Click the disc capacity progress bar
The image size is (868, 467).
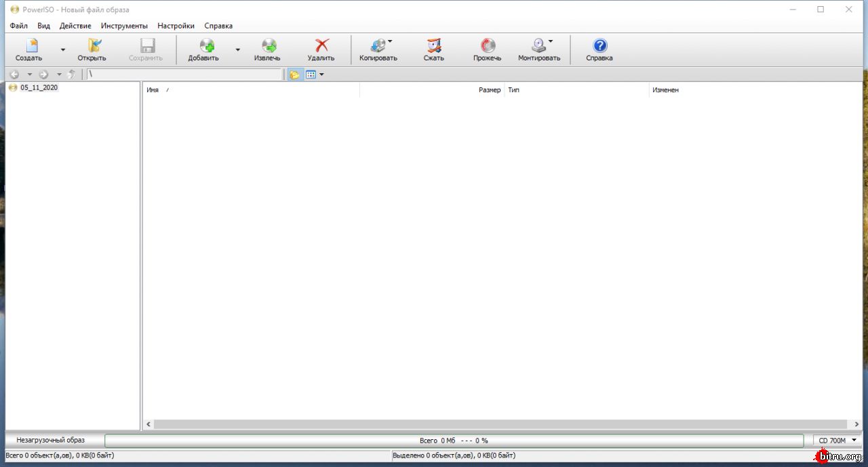point(454,441)
